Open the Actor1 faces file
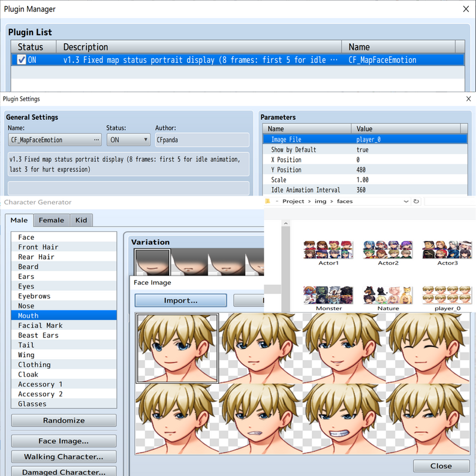 [x=329, y=253]
